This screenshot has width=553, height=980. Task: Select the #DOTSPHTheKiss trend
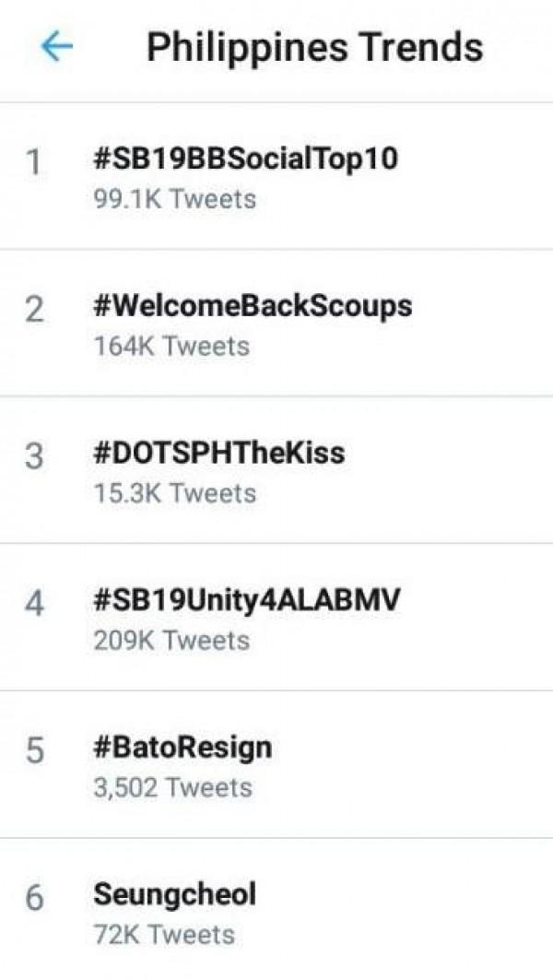point(218,453)
